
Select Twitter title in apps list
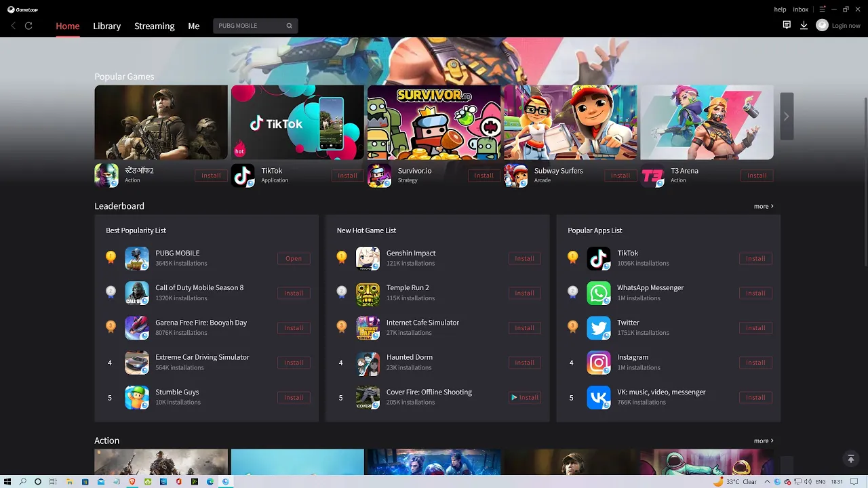click(x=628, y=323)
